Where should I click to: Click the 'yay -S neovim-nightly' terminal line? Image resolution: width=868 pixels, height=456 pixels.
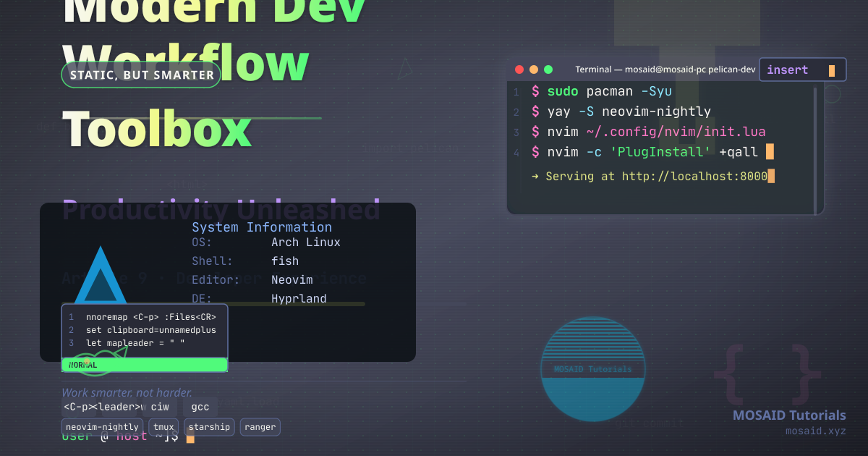[621, 111]
